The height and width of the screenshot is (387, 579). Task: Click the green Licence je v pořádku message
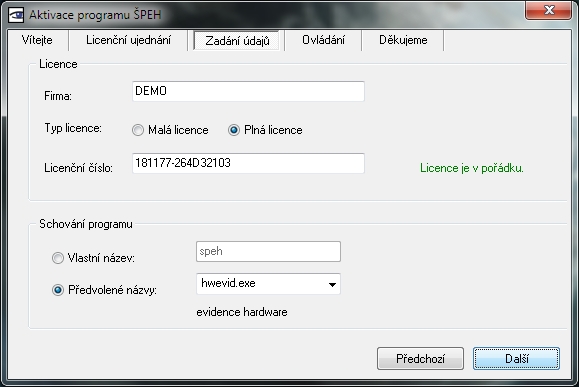472,168
